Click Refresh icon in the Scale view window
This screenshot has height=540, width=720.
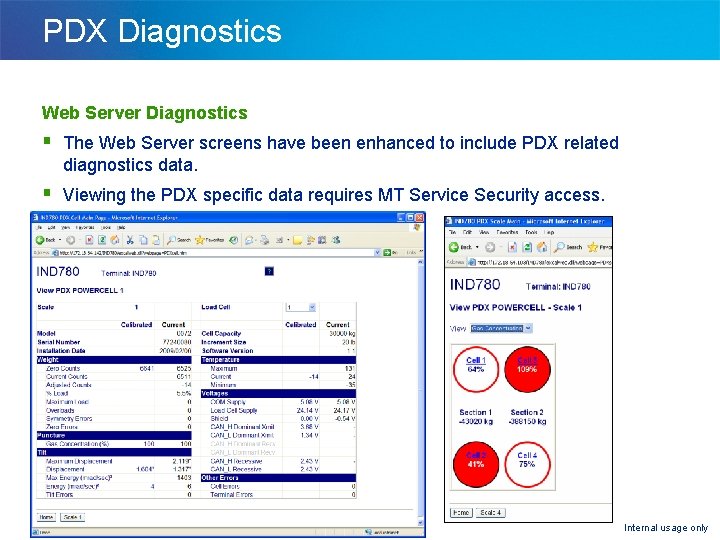pyautogui.click(x=527, y=247)
